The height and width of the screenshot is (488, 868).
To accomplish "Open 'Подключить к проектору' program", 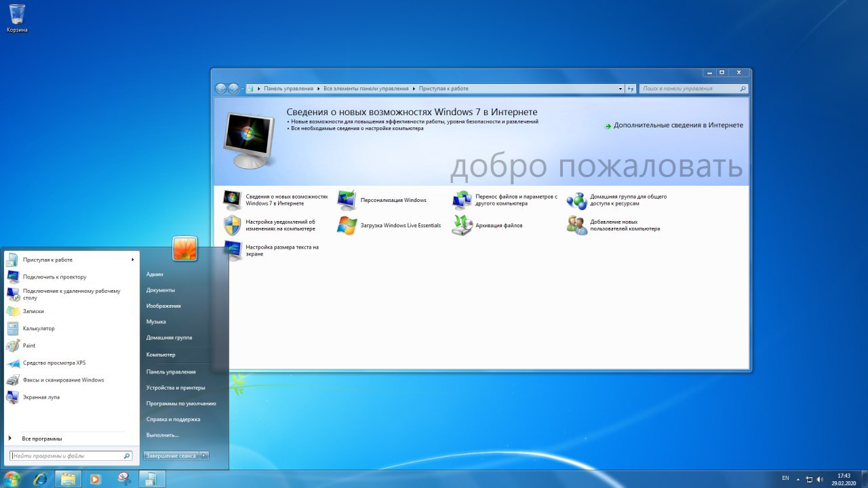I will pos(71,277).
